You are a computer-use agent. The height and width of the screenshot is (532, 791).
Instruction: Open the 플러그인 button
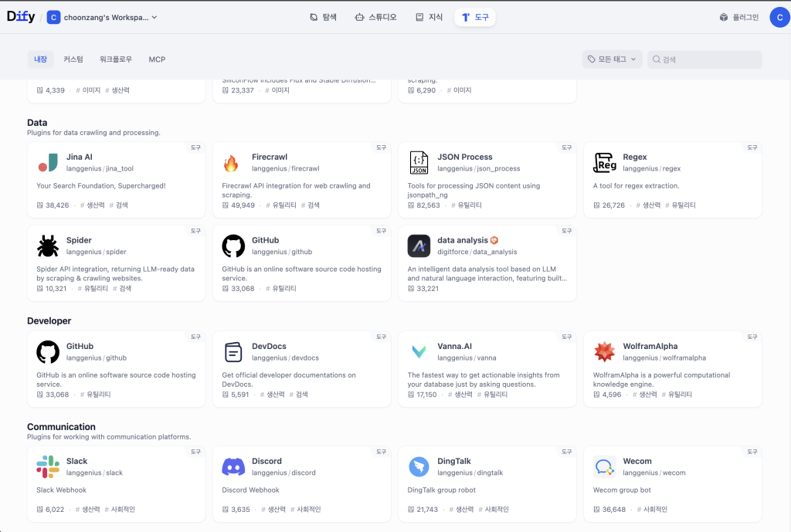coord(739,17)
